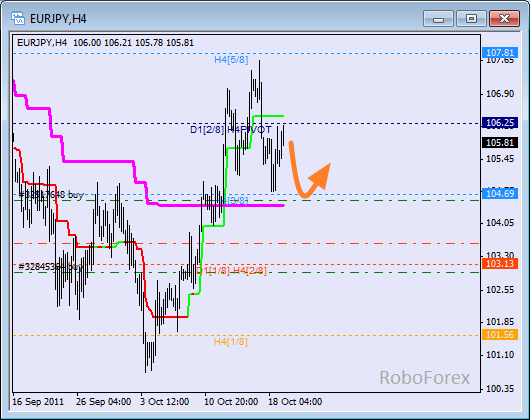
Task: Click the D1[1/8] H4[2/8] label
Action: (231, 271)
